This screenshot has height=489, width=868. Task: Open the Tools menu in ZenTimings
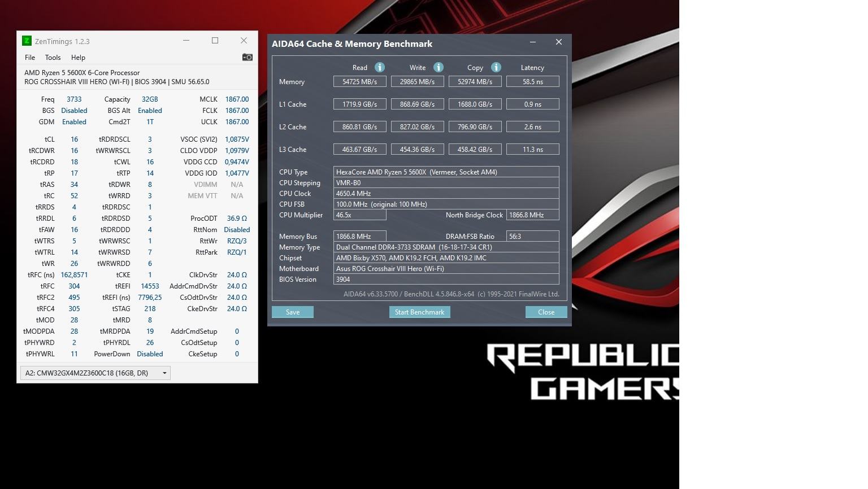(x=53, y=58)
